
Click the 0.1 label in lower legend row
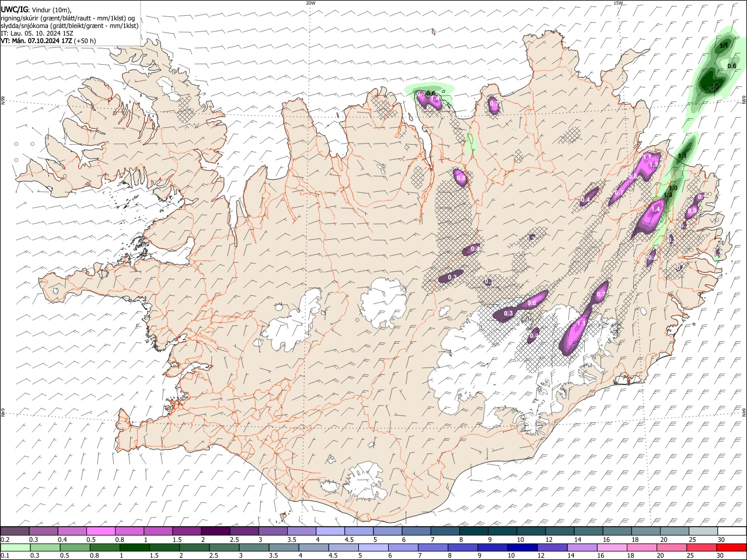(5, 555)
